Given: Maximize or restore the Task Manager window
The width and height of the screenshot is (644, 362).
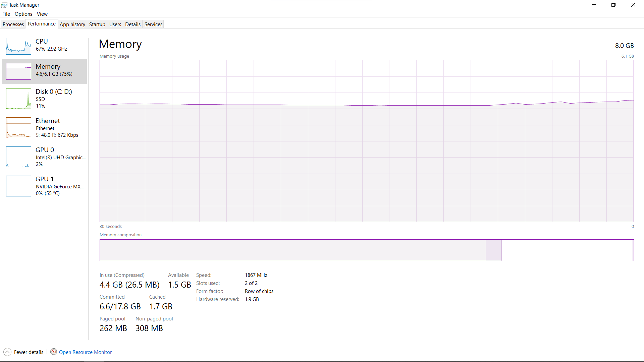Looking at the screenshot, I should [x=613, y=5].
